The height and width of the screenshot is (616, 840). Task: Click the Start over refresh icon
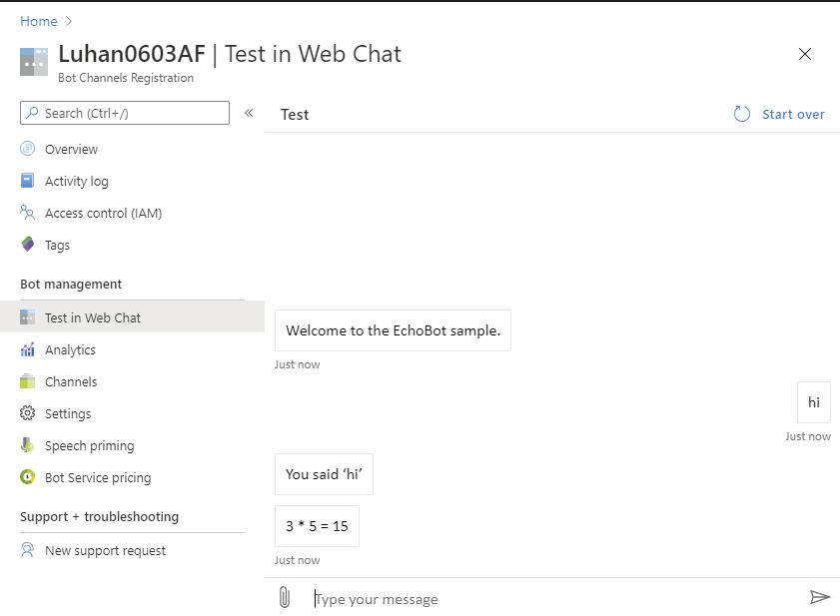pos(742,114)
